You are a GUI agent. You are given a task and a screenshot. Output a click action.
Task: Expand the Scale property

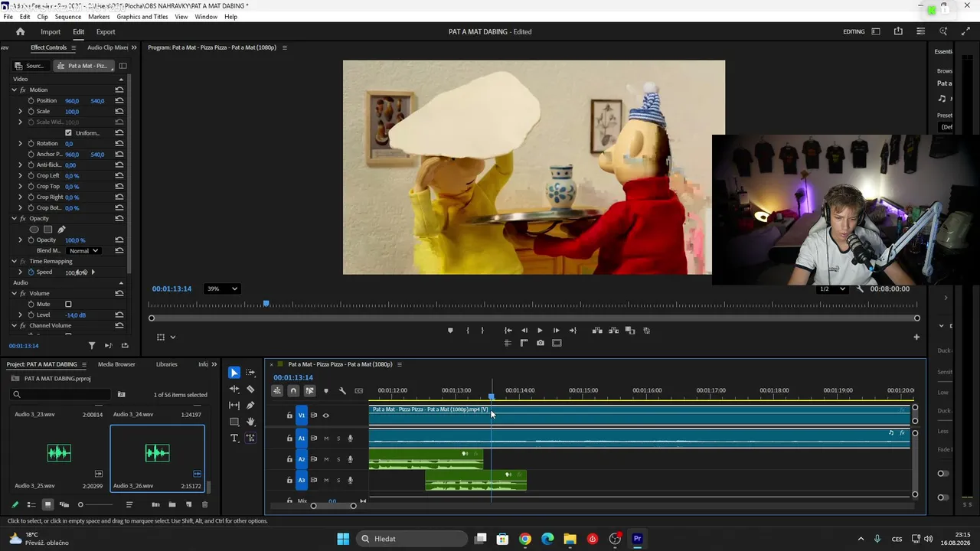(x=21, y=112)
